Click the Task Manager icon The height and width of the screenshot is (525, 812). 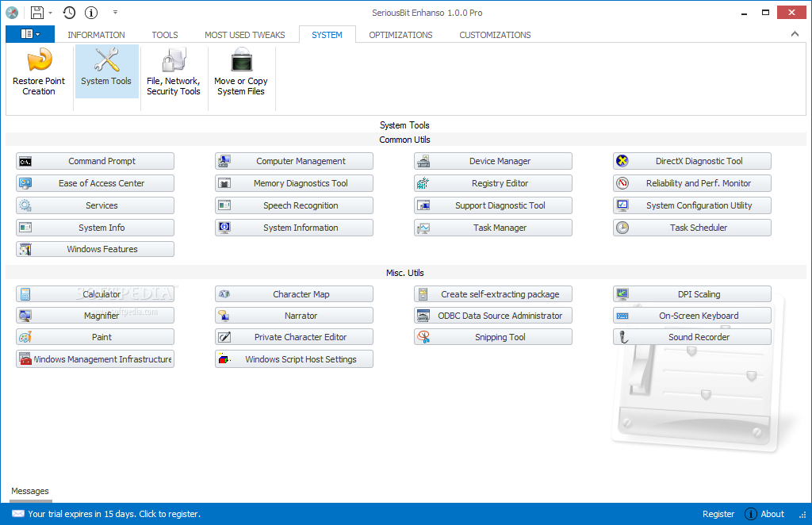tap(423, 228)
